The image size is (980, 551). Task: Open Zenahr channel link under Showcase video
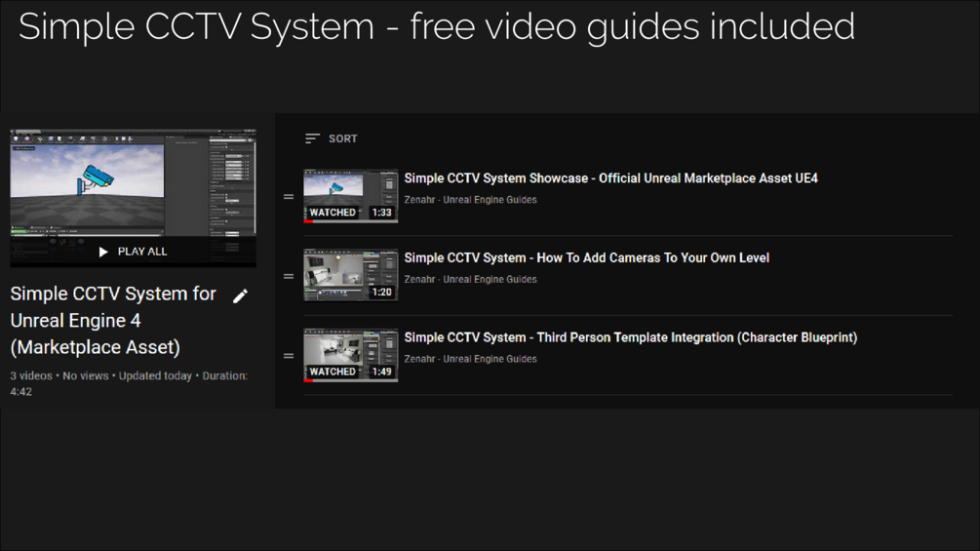(470, 200)
